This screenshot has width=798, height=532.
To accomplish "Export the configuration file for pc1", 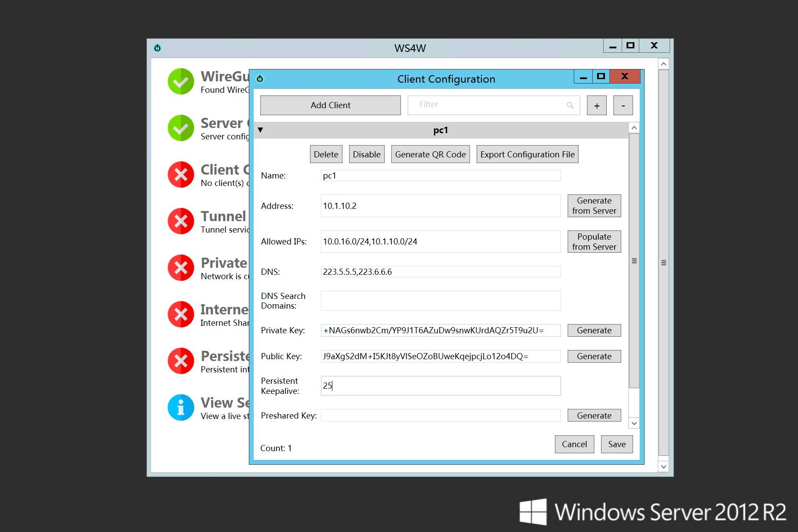I will coord(527,154).
